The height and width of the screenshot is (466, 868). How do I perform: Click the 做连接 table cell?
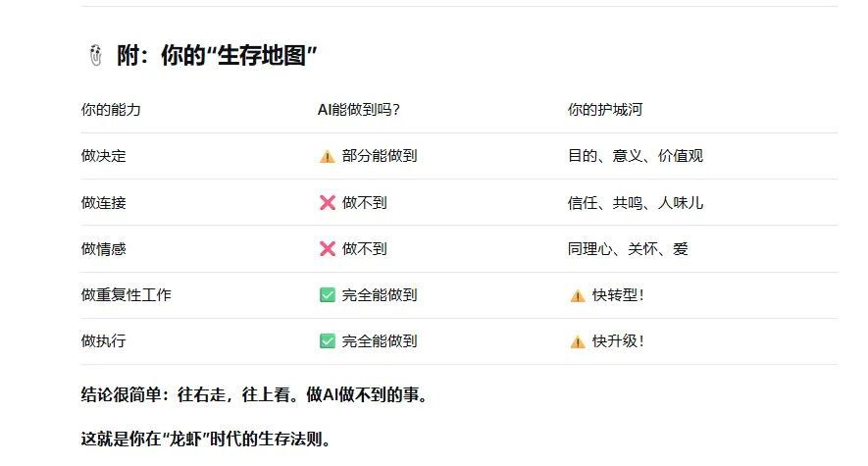103,202
